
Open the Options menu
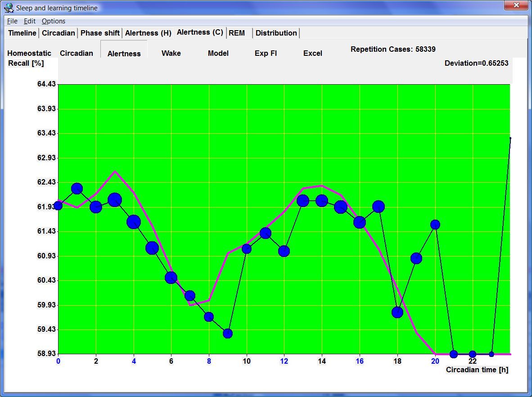54,21
